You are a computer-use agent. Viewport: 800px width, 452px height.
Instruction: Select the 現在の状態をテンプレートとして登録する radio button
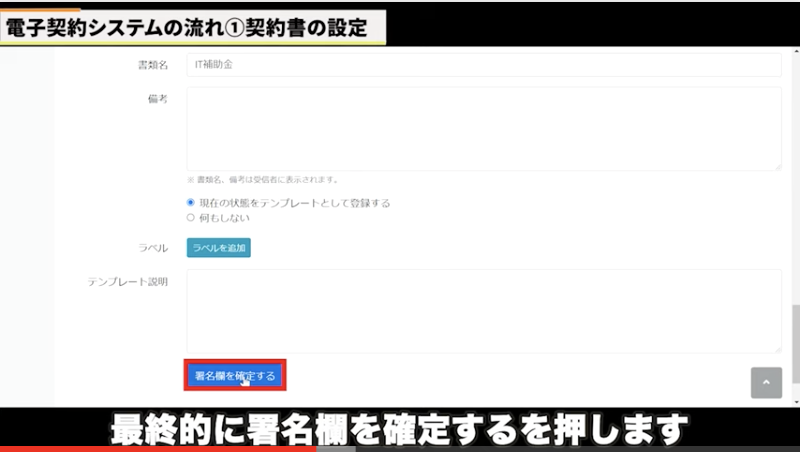(191, 203)
